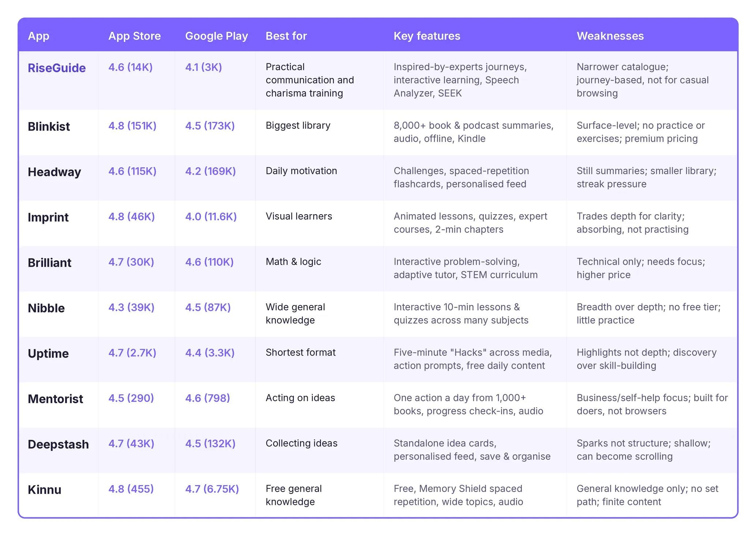Click Kinnu's App Store rating 4.8 (455)

point(131,489)
